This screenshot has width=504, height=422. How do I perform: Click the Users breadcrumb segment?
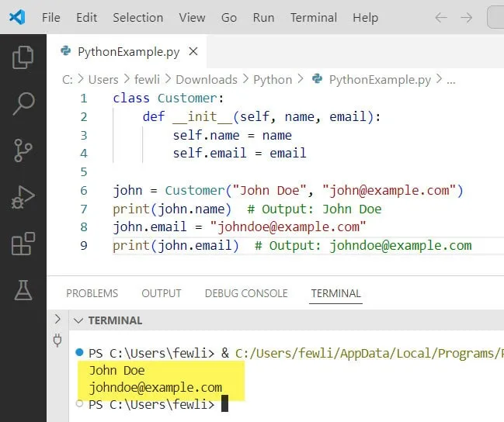(103, 80)
